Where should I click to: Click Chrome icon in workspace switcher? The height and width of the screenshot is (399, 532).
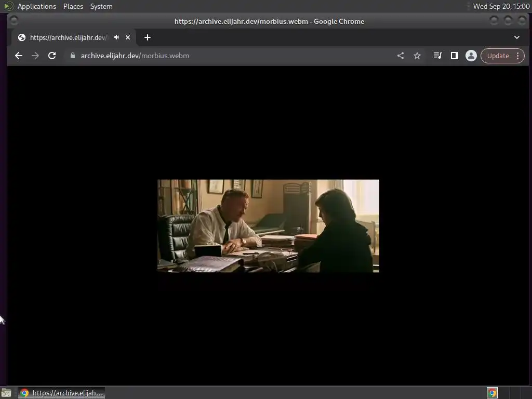[493, 393]
